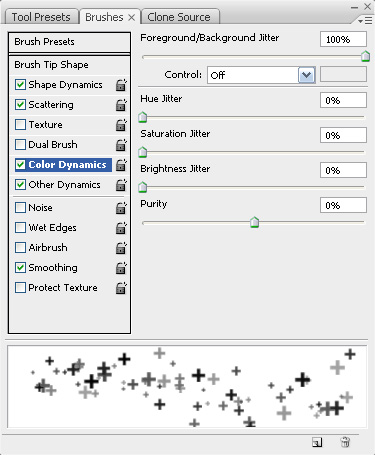
Task: Open the Control dropdown set to Off
Action: 261,75
